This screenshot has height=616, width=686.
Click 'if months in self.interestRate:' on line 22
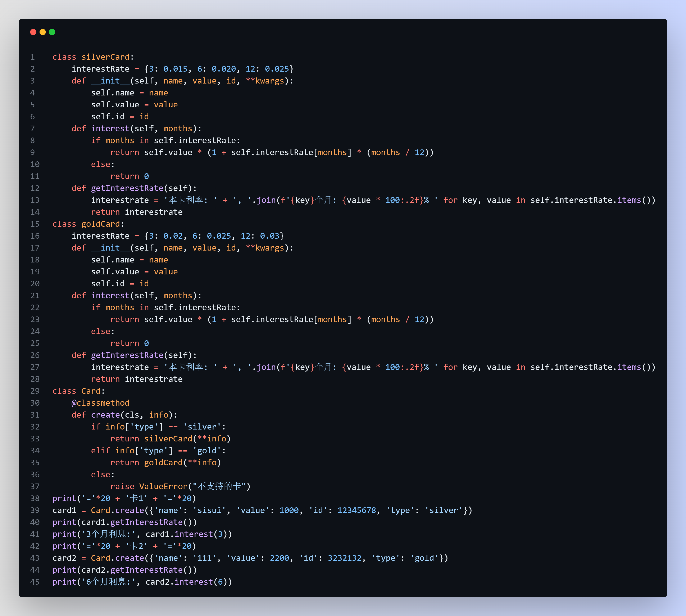166,307
